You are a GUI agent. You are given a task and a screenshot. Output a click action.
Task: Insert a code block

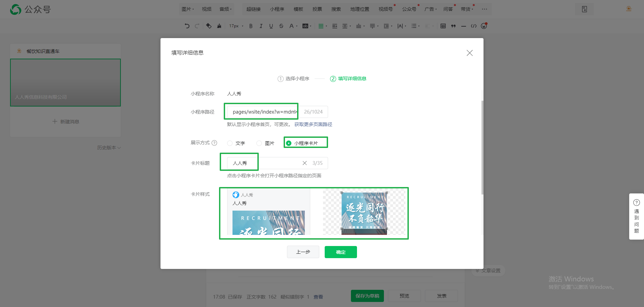[x=474, y=26]
